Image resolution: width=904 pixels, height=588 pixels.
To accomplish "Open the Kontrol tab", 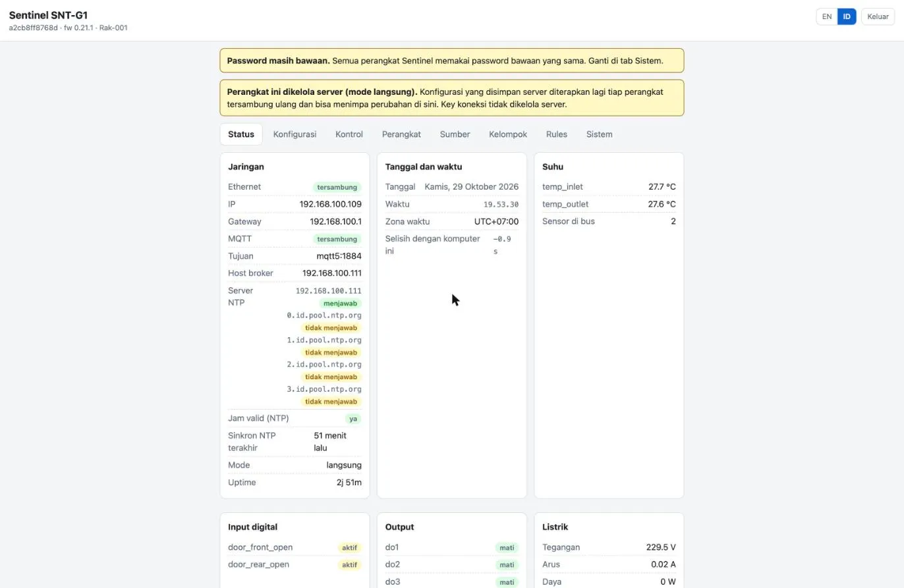I will (349, 134).
